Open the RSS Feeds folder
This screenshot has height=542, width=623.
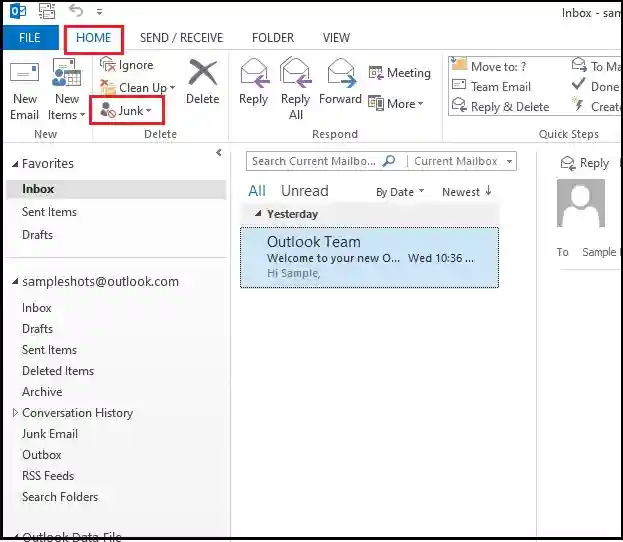[48, 476]
